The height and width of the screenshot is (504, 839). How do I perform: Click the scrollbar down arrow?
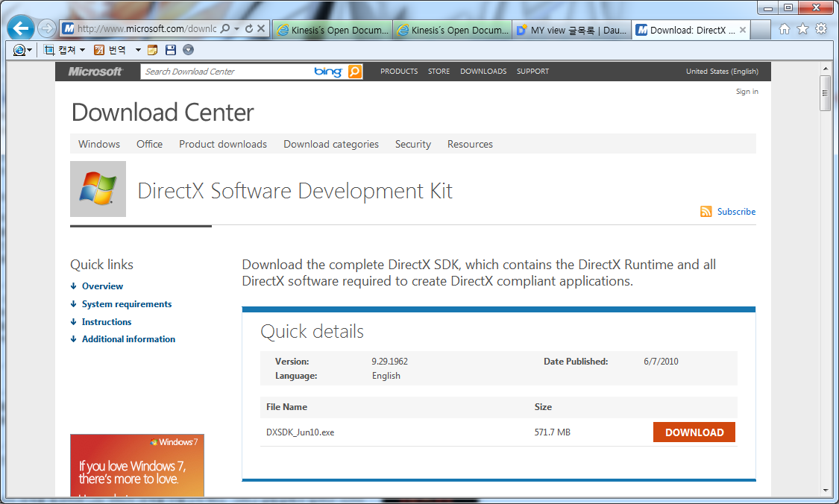coord(825,490)
